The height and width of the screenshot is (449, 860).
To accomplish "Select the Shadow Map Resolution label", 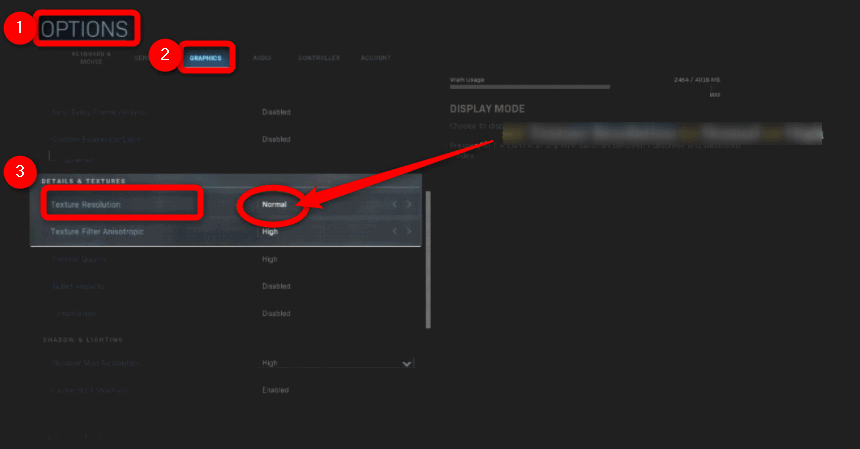I will point(96,363).
